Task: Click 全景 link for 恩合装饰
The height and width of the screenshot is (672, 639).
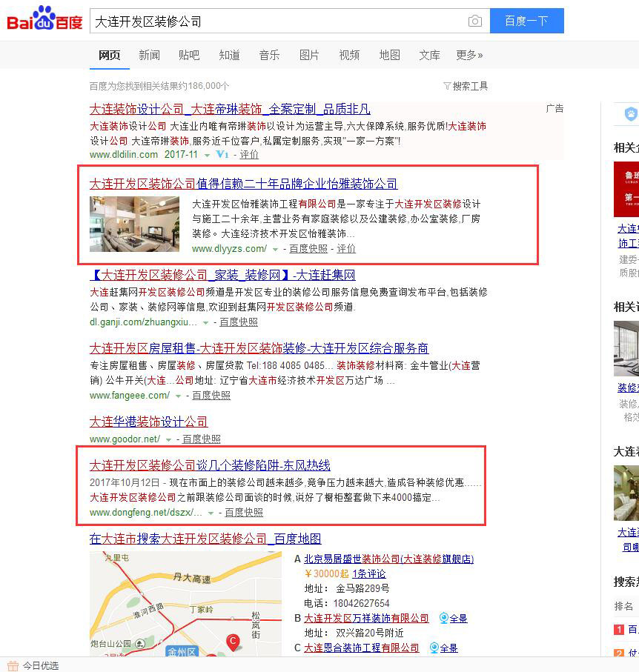Action: click(449, 648)
